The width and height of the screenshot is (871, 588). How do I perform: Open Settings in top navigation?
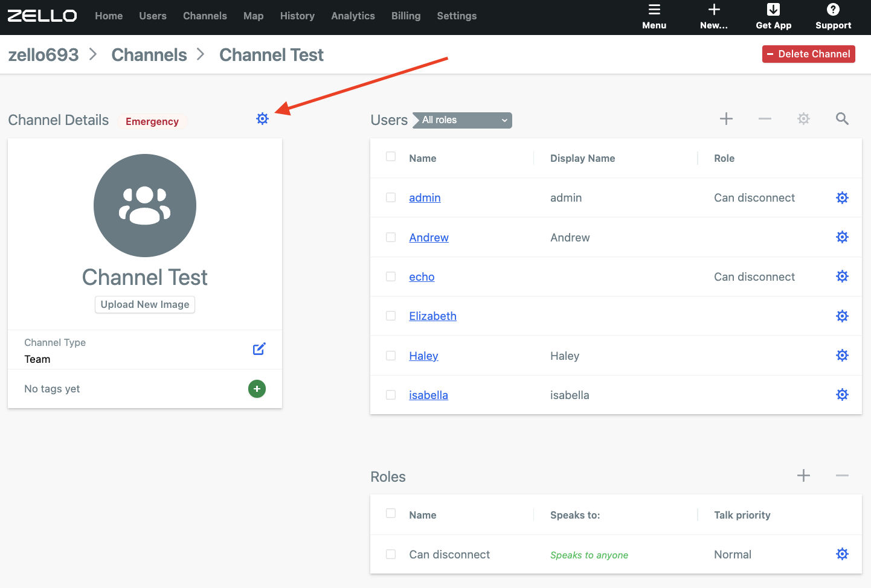pyautogui.click(x=457, y=16)
